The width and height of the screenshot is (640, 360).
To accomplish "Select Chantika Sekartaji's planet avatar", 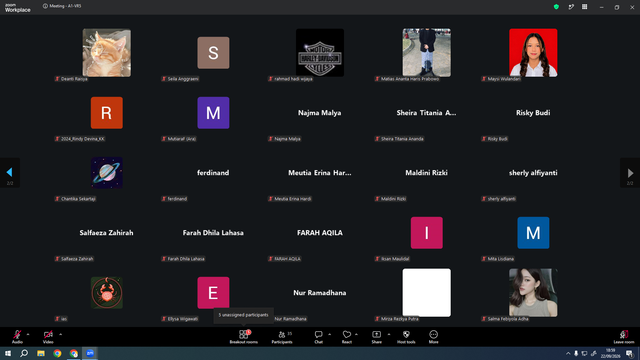I will coord(107,173).
